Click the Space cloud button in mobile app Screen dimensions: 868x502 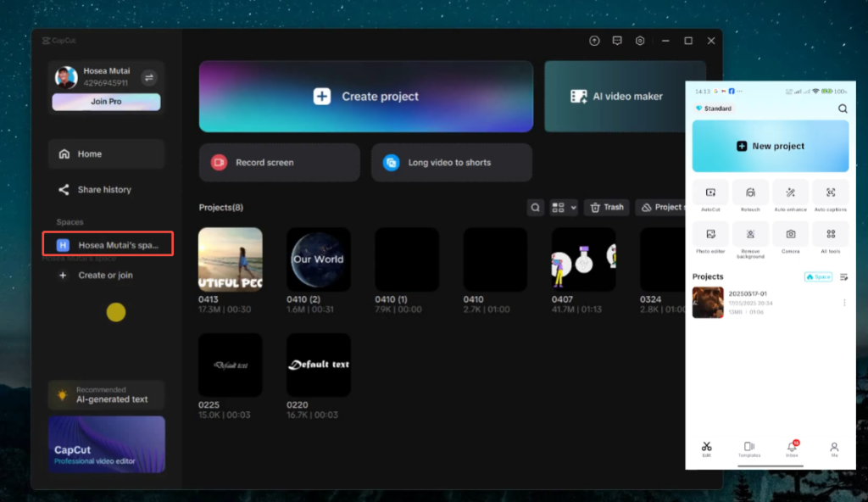tap(818, 277)
